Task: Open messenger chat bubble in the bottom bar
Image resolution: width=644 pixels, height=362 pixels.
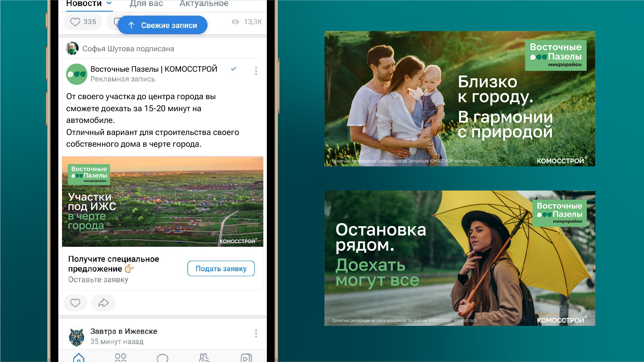Action: [x=163, y=358]
